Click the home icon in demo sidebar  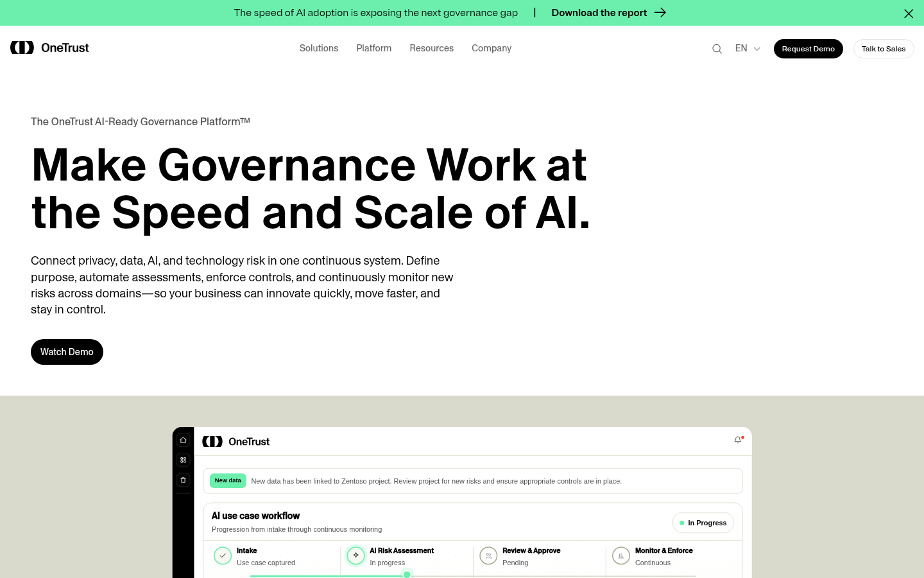183,441
